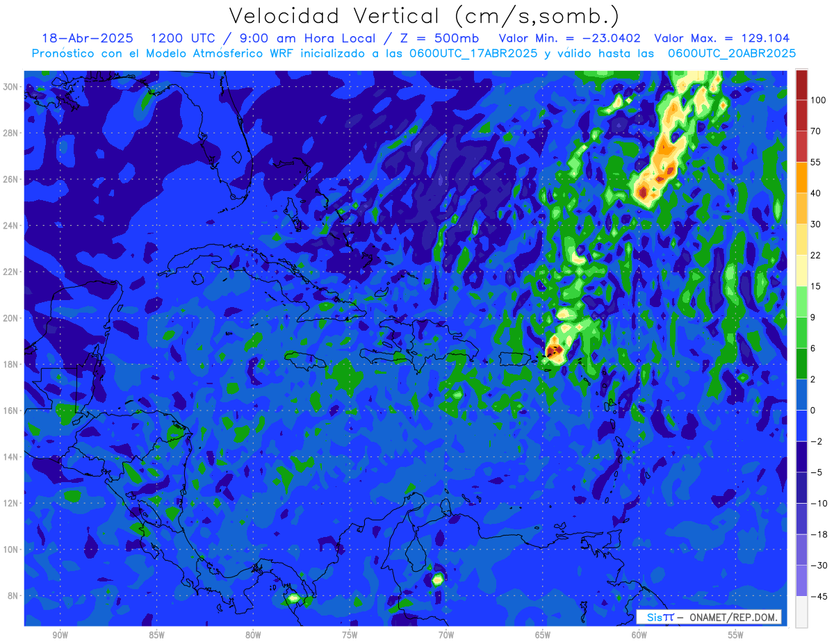
Task: Click the dark green swatch between 2 and 6
Action: coord(801,363)
